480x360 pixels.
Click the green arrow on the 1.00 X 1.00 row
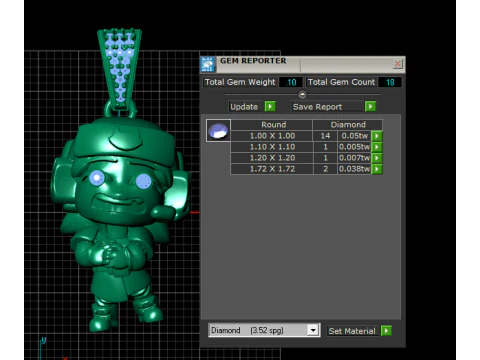(377, 136)
